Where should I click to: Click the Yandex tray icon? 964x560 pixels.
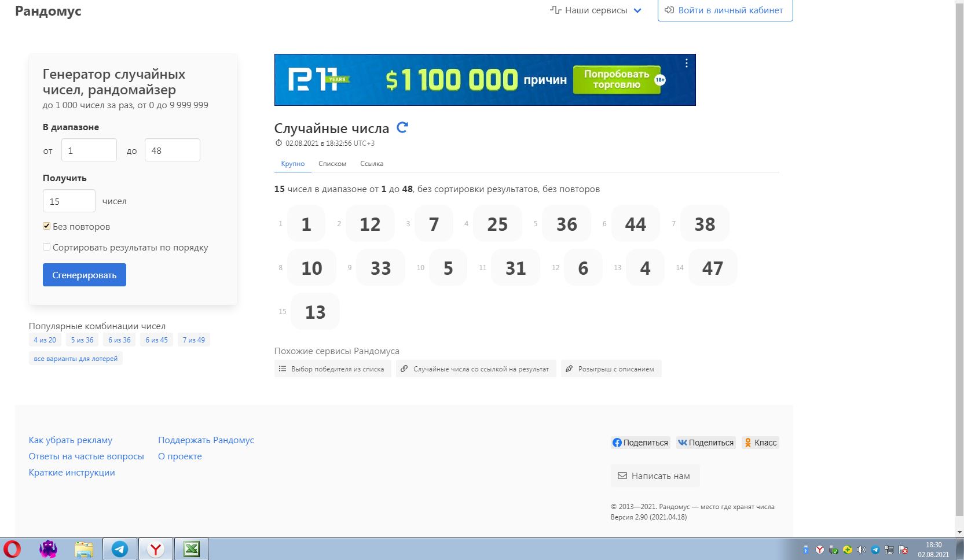[x=819, y=550]
